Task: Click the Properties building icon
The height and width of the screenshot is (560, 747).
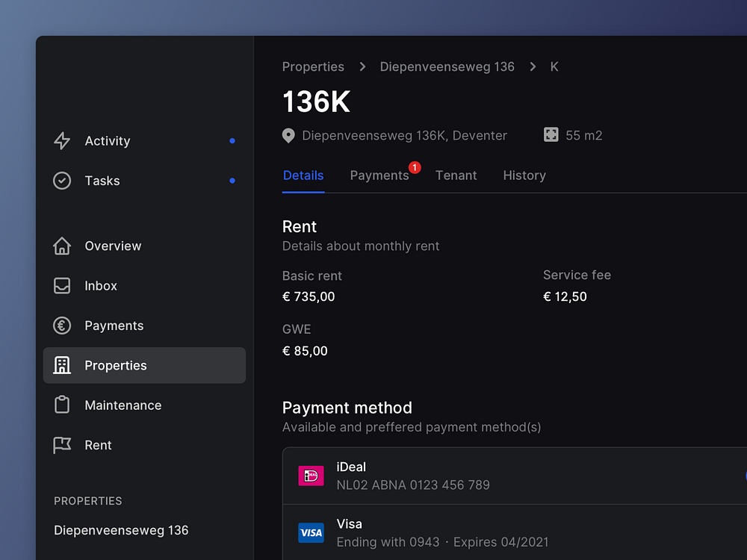Action: pyautogui.click(x=62, y=365)
